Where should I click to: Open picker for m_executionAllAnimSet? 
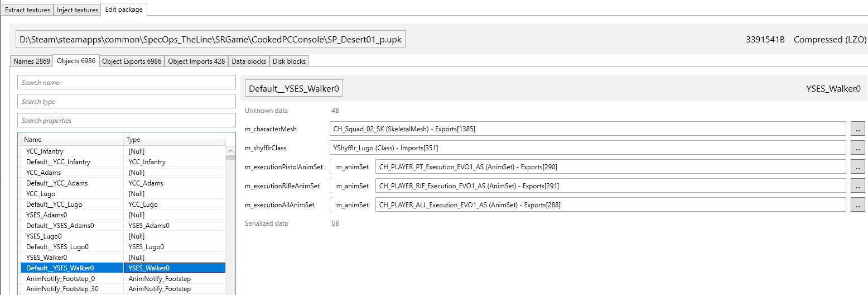coord(857,204)
